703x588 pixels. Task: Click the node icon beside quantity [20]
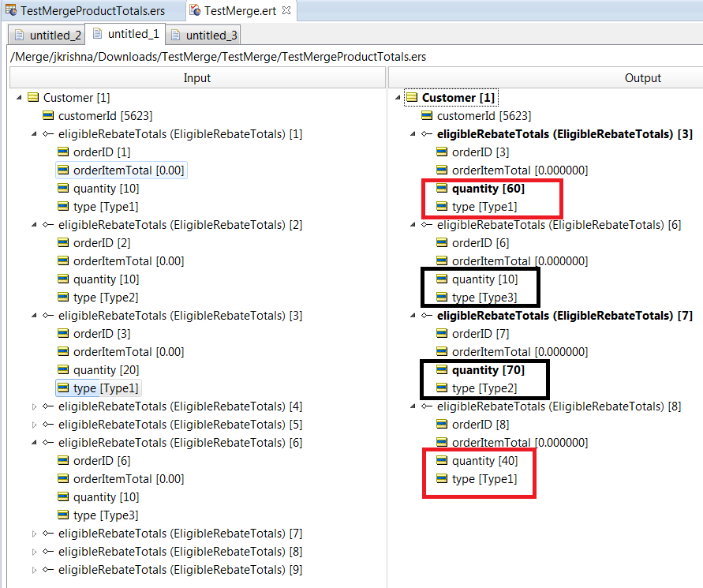tap(63, 369)
